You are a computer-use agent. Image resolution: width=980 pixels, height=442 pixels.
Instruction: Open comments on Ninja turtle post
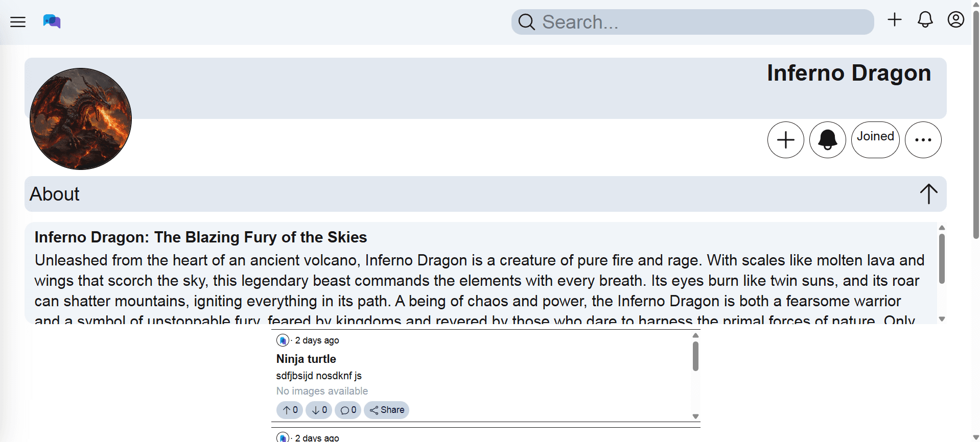tap(348, 410)
